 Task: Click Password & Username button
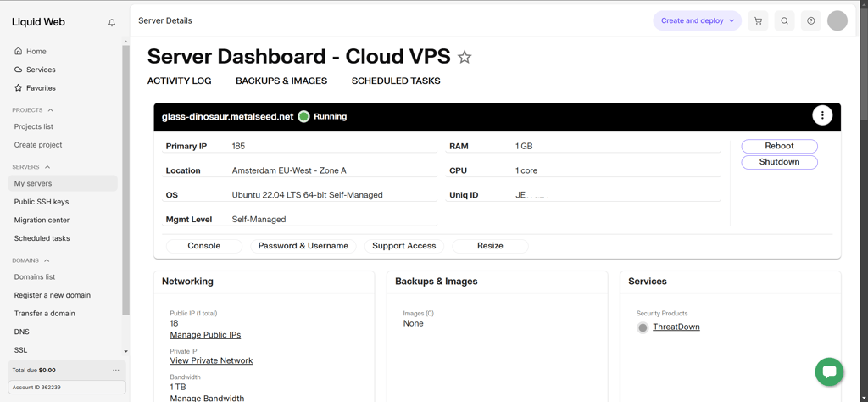(303, 246)
